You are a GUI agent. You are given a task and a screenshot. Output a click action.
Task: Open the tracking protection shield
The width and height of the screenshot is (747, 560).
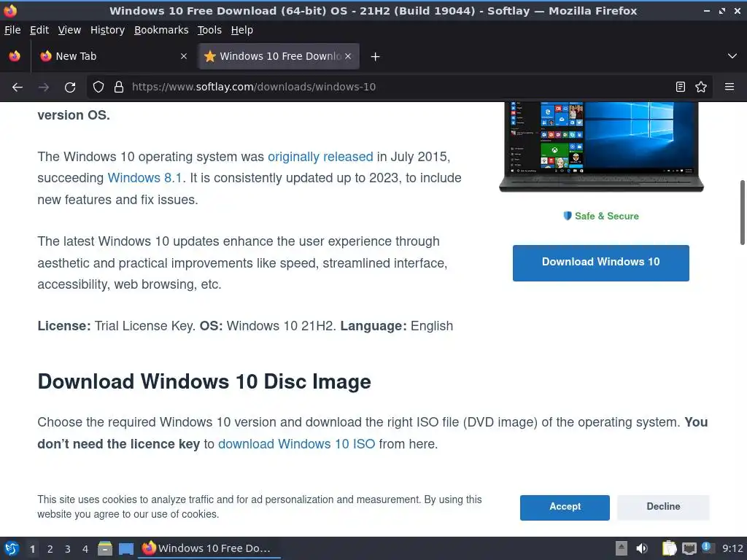98,87
